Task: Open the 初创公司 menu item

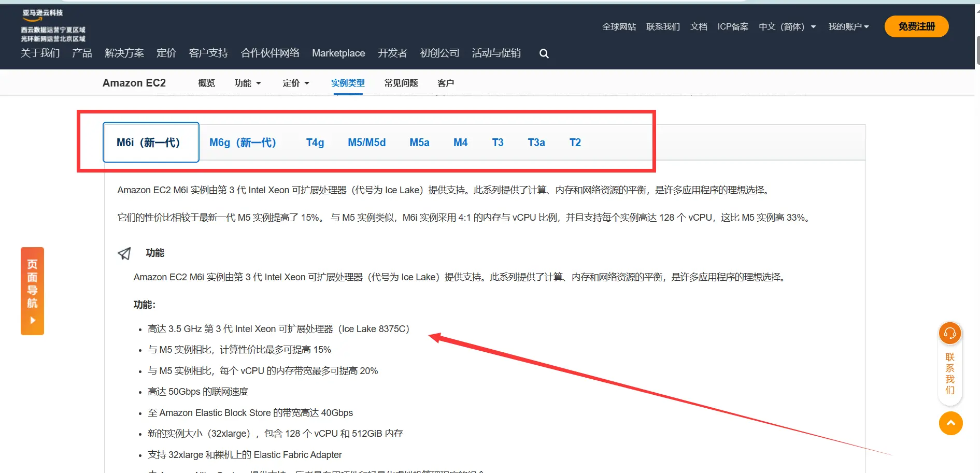Action: click(x=439, y=53)
